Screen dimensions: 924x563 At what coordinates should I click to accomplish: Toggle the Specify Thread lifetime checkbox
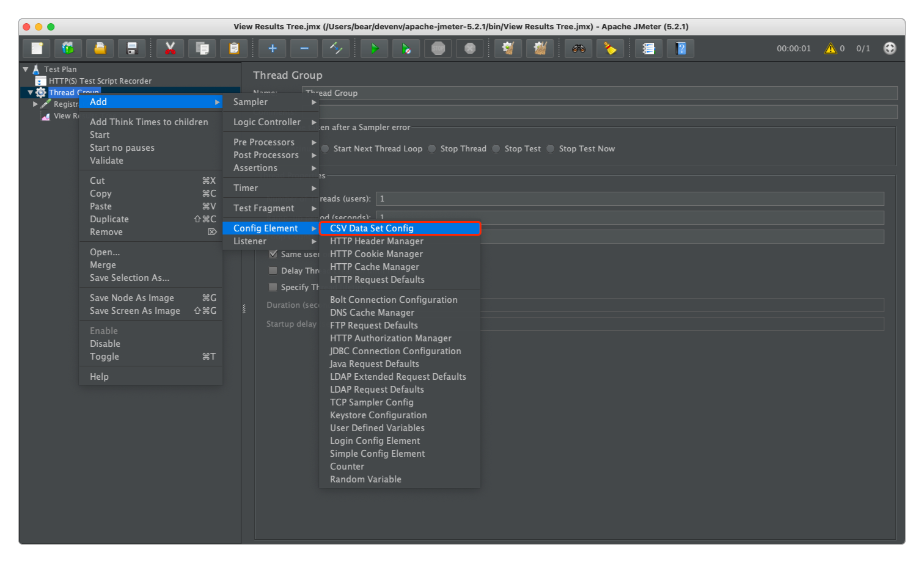(273, 287)
